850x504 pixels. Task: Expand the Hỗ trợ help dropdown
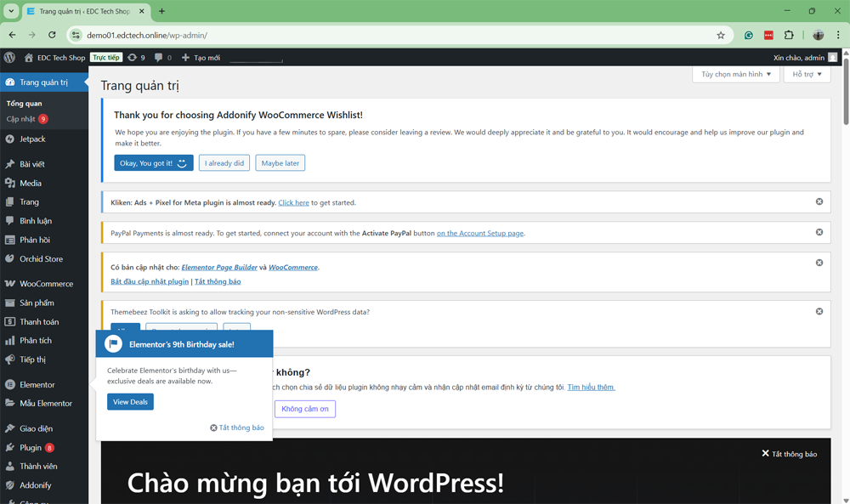(807, 74)
